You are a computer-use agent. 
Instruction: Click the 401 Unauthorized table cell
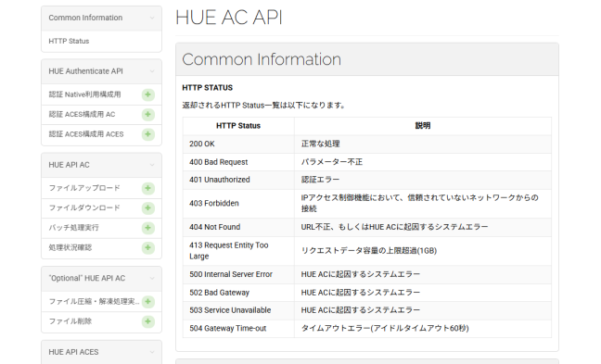238,180
